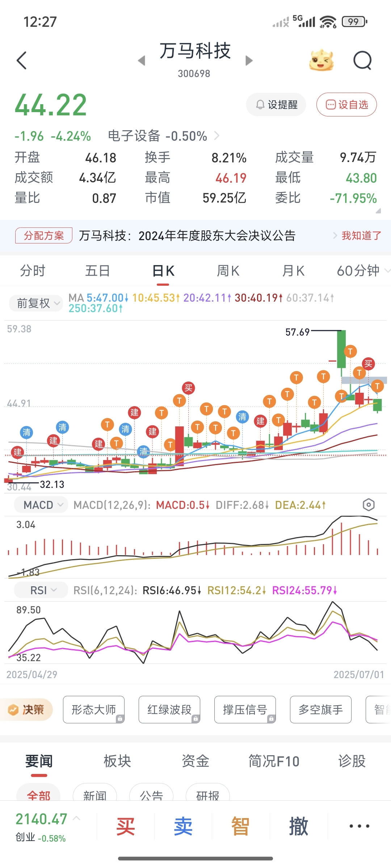Switch to the 诊股 section tab
Screen dimensions: 391x868
(x=352, y=761)
